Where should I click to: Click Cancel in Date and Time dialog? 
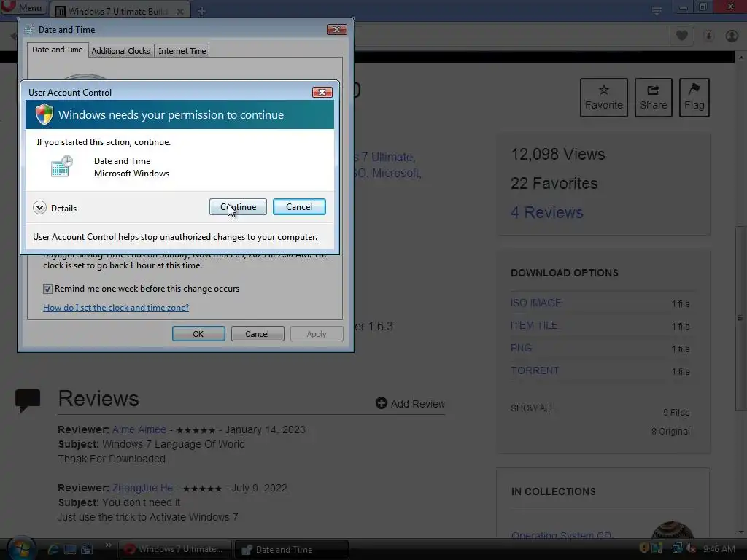click(x=258, y=334)
